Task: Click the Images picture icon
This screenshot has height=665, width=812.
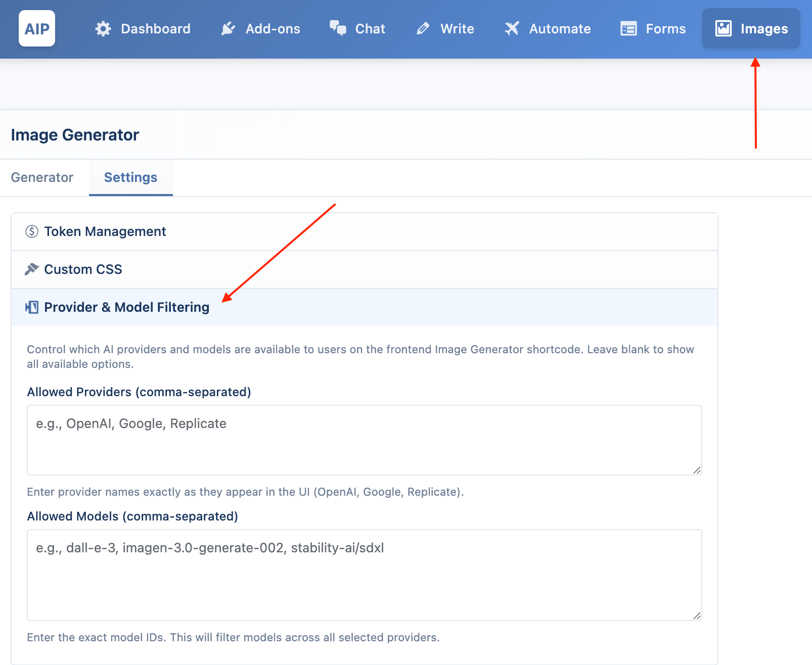Action: click(724, 28)
